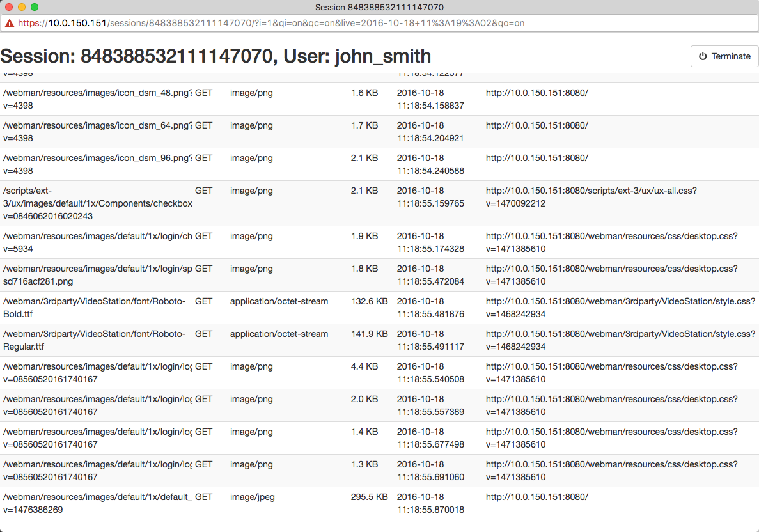Click the icon_dsm_48.png resource path

click(x=97, y=99)
